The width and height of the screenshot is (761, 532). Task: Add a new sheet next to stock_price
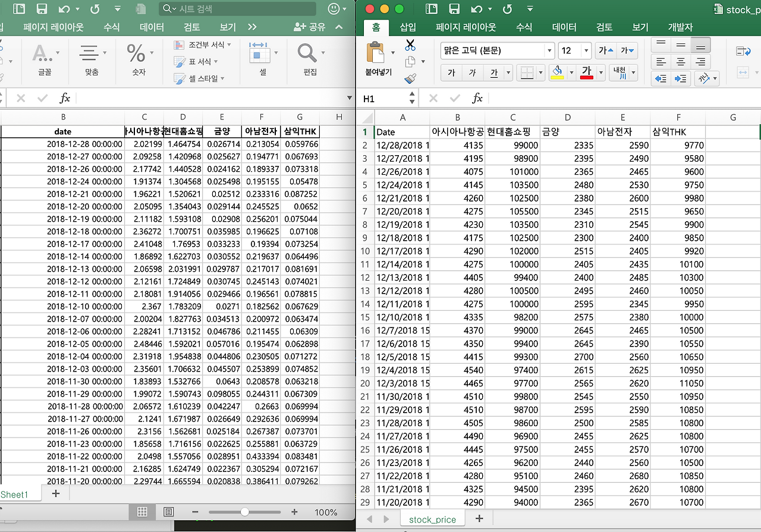[x=479, y=519]
